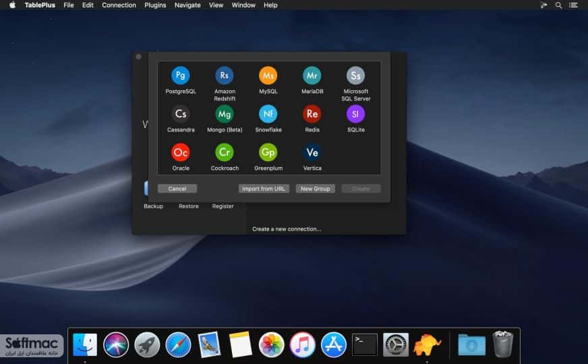Open the View menu
588x364 pixels.
[216, 5]
